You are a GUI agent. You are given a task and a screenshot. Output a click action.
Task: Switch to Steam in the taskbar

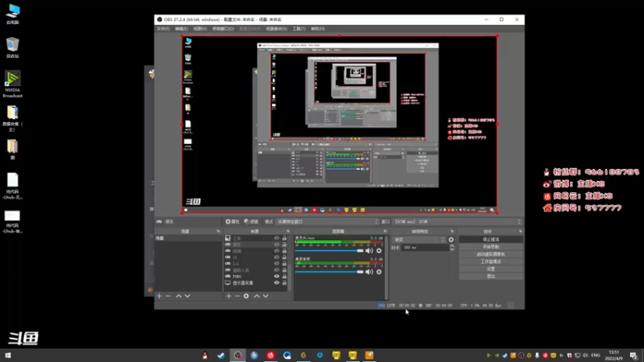221,356
